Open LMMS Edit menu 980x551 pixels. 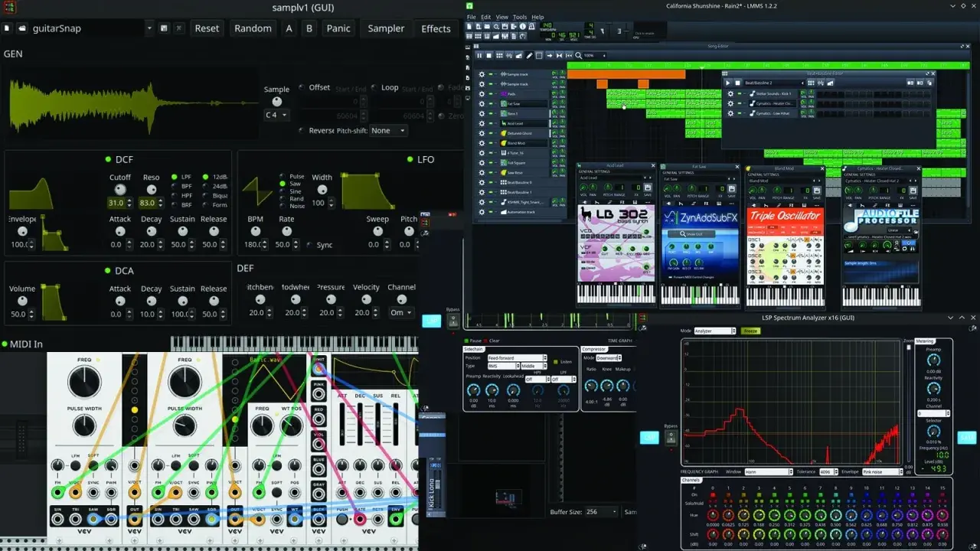[485, 17]
